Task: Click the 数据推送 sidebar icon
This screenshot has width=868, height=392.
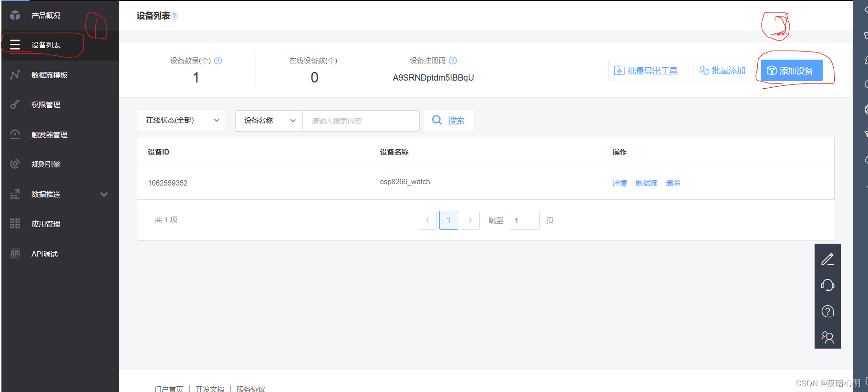Action: pos(15,194)
